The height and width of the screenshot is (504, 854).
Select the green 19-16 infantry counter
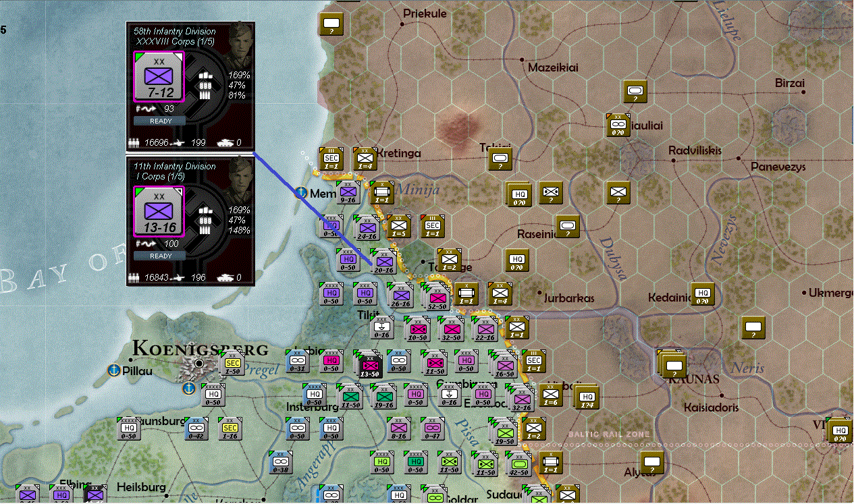tap(383, 395)
